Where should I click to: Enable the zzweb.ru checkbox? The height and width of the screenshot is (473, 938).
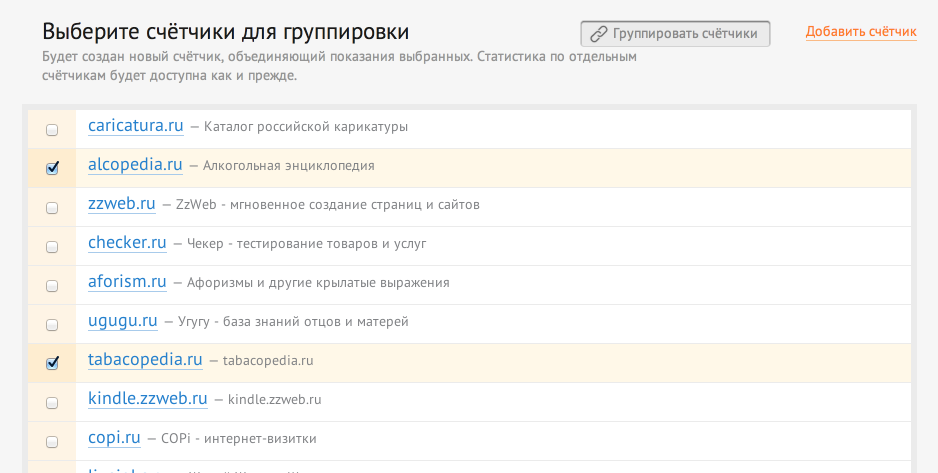tap(52, 208)
